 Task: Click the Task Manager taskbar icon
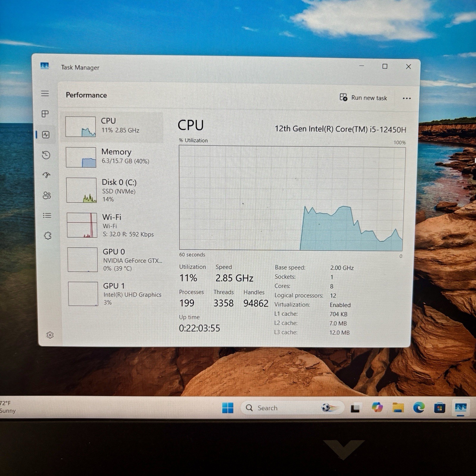click(x=460, y=408)
